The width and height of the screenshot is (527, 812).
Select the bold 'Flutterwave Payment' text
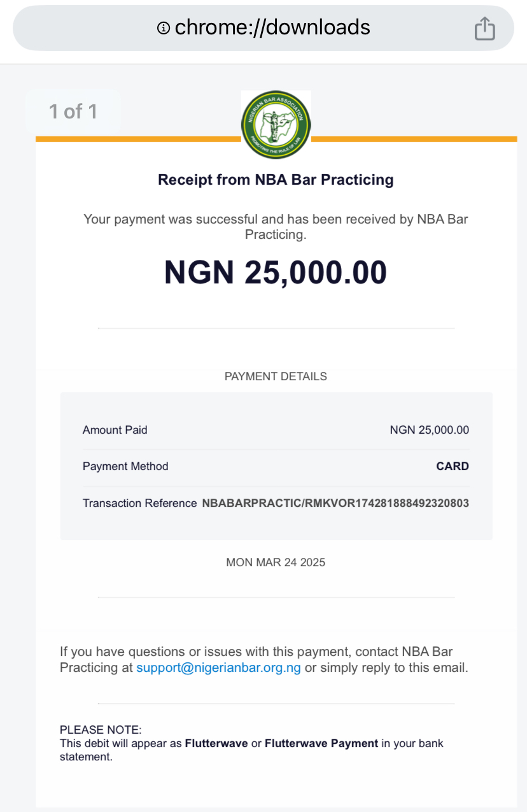point(321,743)
